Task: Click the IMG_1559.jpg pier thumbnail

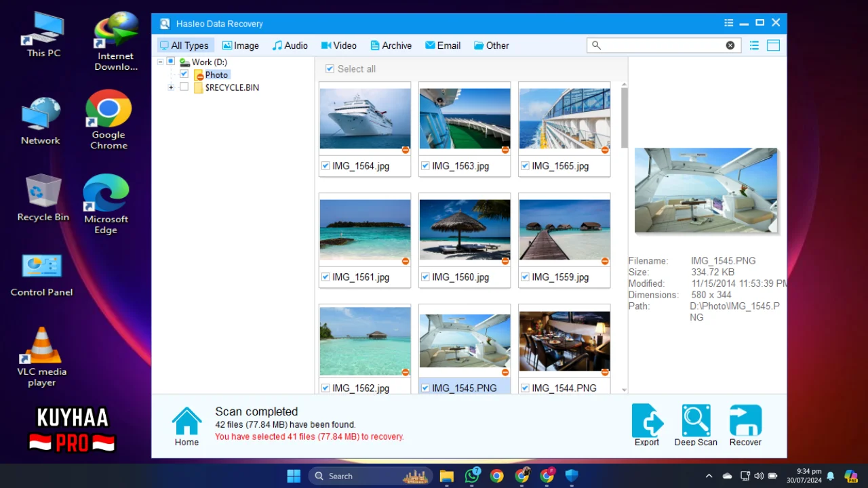Action: tap(564, 230)
